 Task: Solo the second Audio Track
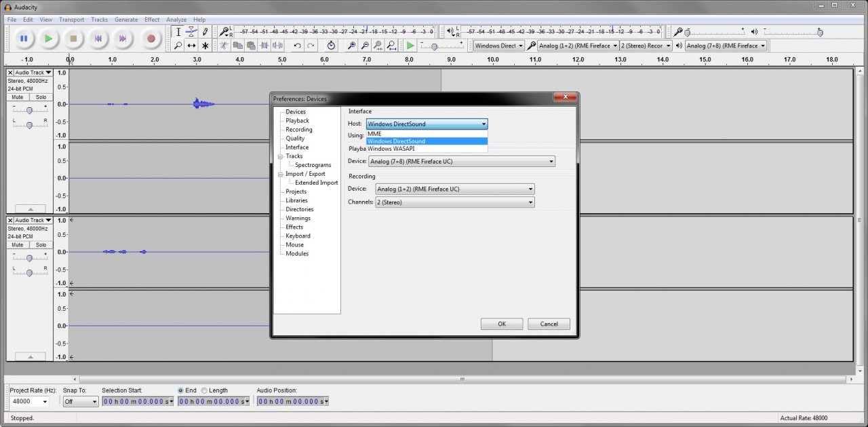[41, 245]
